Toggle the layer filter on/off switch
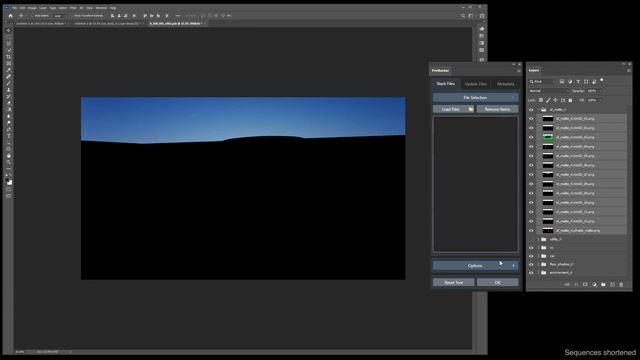 tap(602, 81)
